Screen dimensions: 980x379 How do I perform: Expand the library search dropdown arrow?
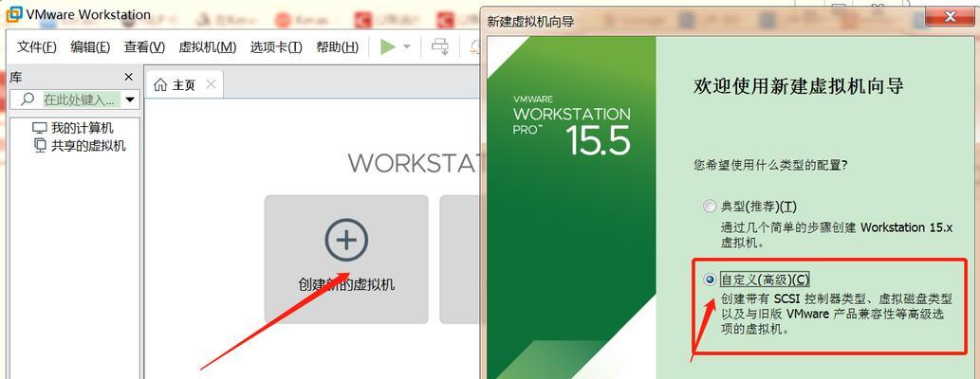point(130,99)
